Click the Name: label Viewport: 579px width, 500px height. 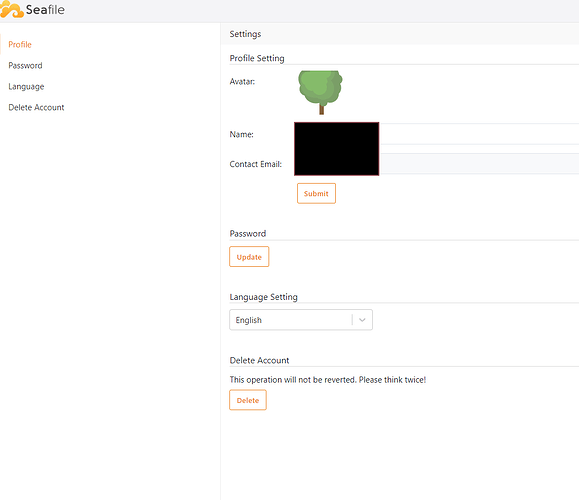tap(241, 134)
